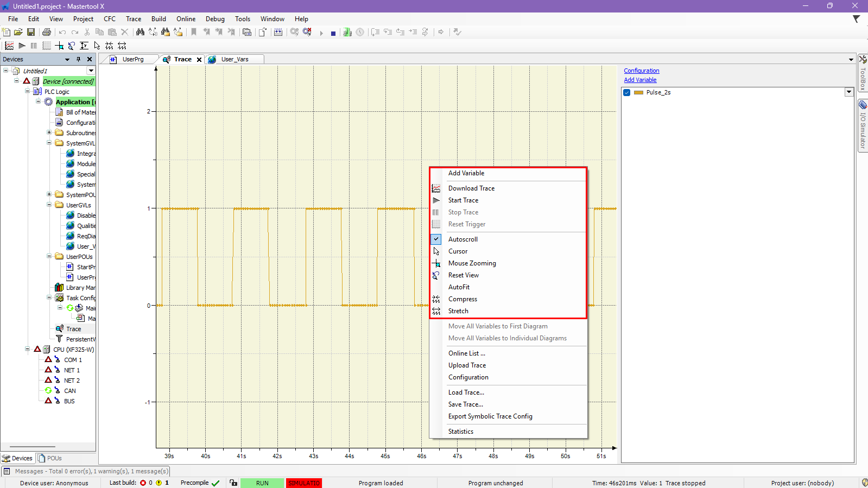This screenshot has width=868, height=488.
Task: Click the Print icon in the toolbar
Action: click(x=47, y=33)
